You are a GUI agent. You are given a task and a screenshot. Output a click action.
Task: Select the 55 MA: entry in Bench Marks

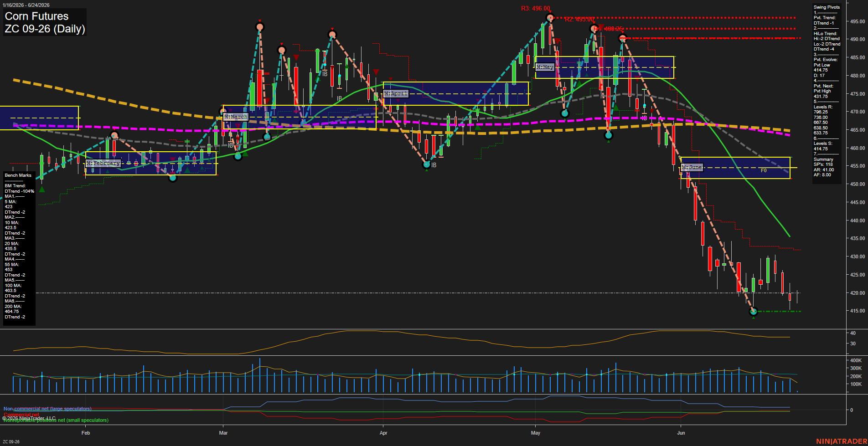click(11, 265)
